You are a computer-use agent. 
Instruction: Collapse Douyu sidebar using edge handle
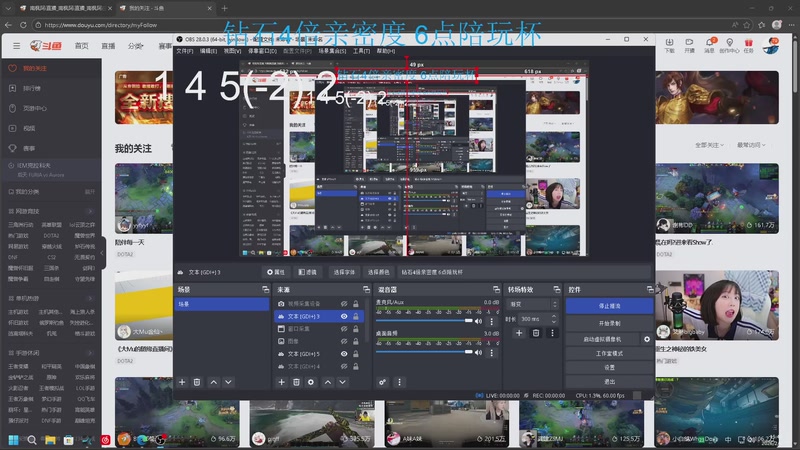coord(102,253)
